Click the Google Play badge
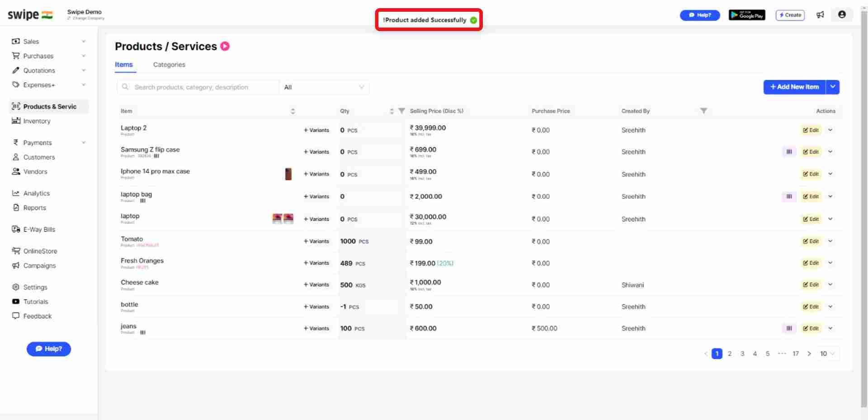Screen dimensions: 868x420 [x=747, y=15]
